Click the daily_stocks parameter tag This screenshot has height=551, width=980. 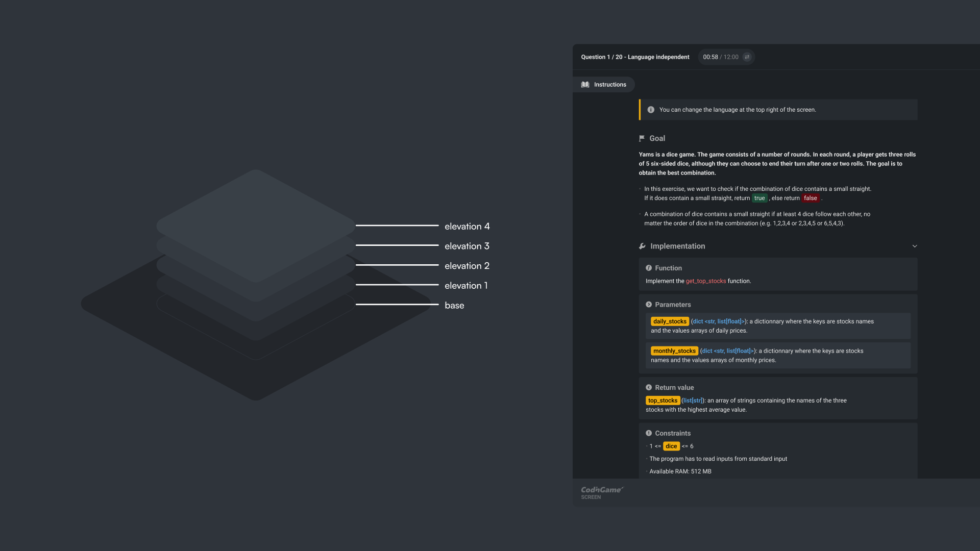[x=670, y=321]
